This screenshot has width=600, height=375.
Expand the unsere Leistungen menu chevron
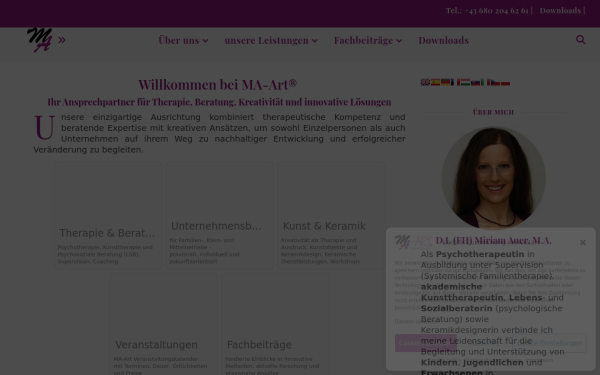point(315,41)
